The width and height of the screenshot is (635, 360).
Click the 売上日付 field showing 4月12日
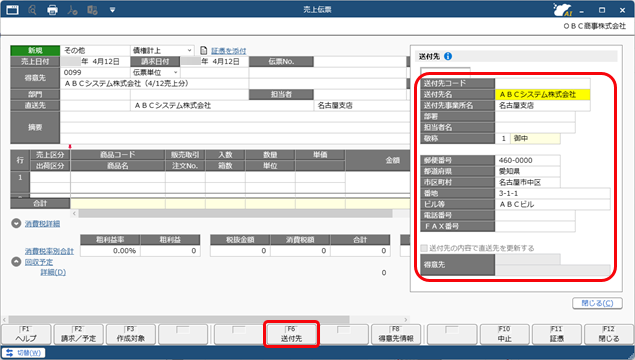pos(95,62)
